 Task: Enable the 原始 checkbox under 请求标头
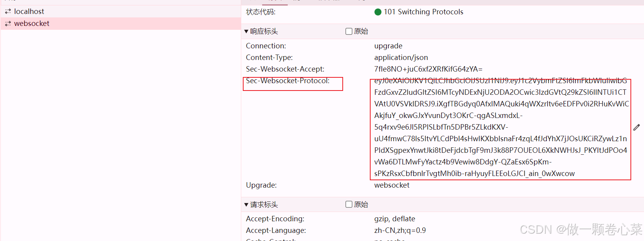point(349,205)
